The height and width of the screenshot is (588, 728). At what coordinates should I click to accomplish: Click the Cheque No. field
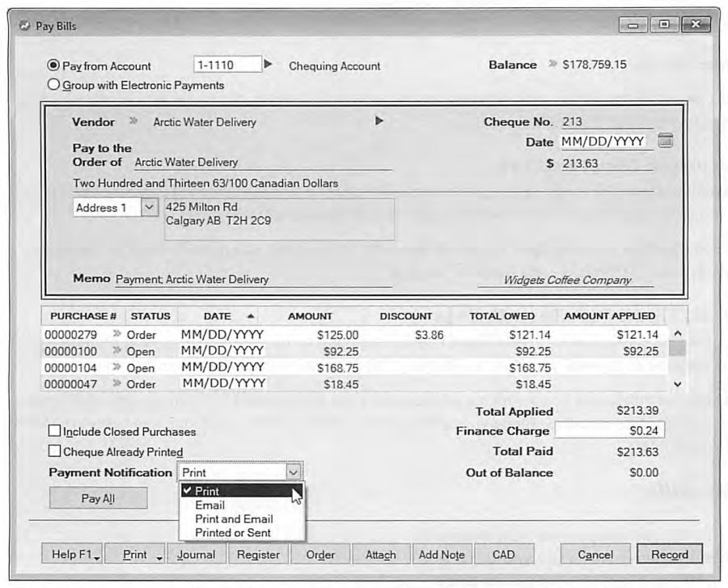pyautogui.click(x=607, y=121)
